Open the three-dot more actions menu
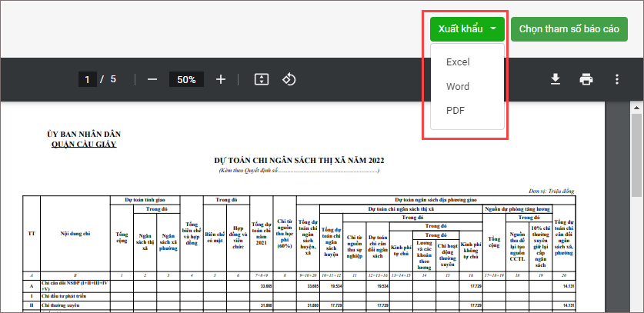 pos(616,79)
